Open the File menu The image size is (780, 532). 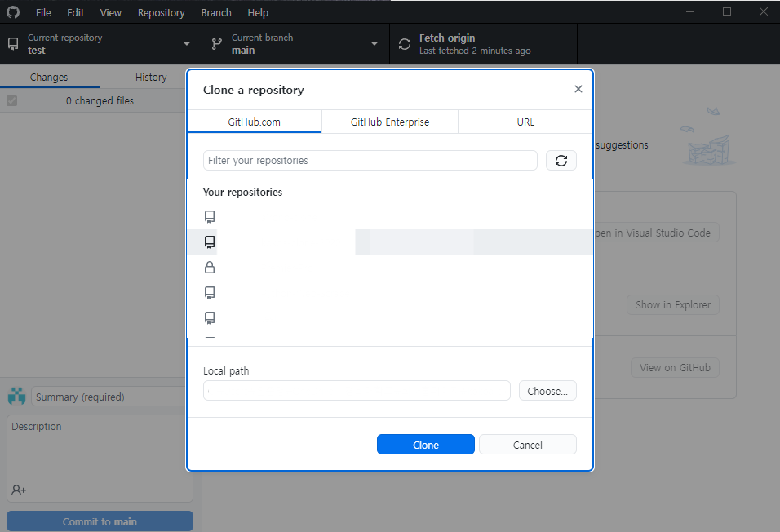tap(43, 12)
